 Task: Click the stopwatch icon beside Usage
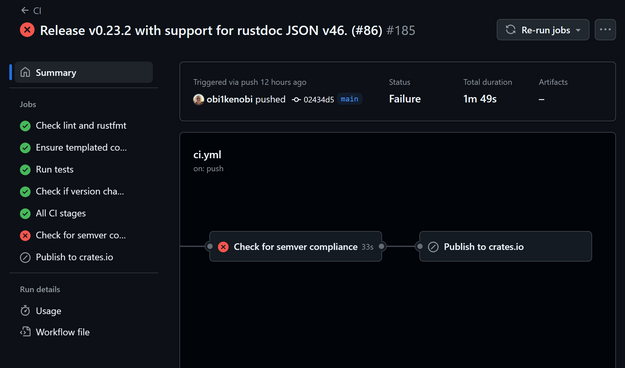[25, 311]
